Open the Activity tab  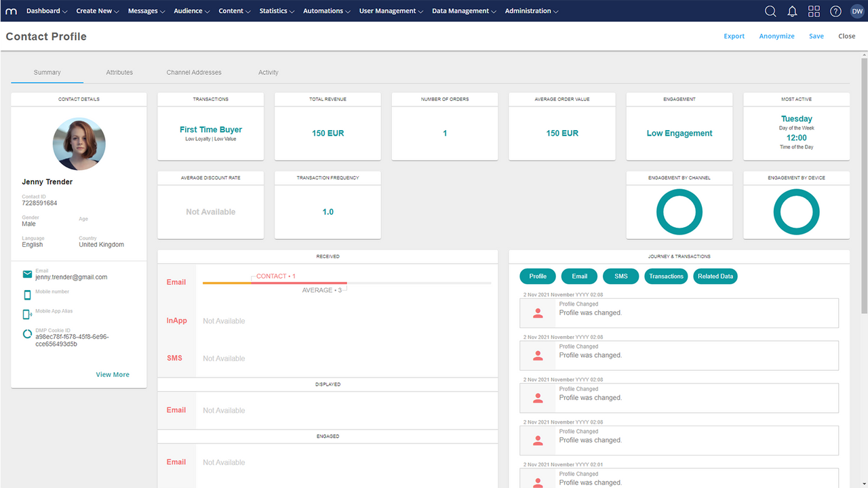[x=268, y=72]
